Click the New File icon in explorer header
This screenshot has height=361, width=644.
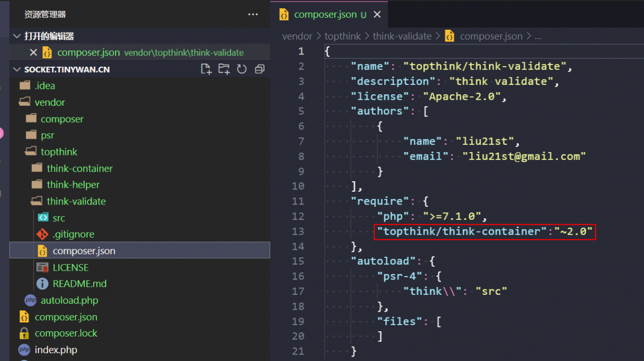(206, 69)
